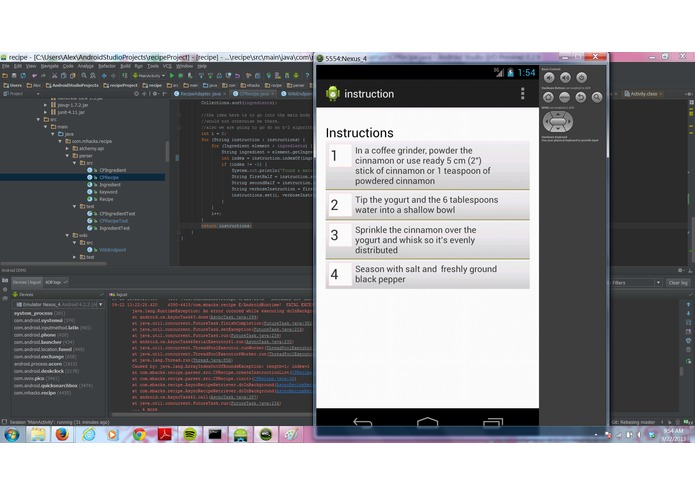
Task: Tap the Android back navigation button
Action: coord(362,422)
